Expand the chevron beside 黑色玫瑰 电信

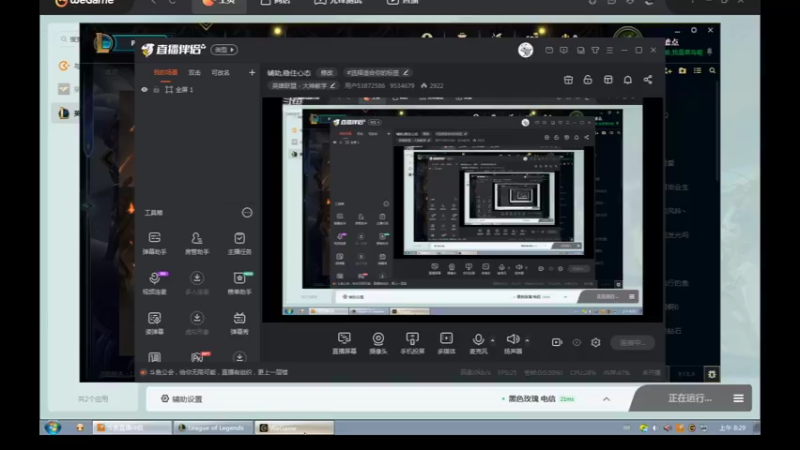pyautogui.click(x=606, y=399)
